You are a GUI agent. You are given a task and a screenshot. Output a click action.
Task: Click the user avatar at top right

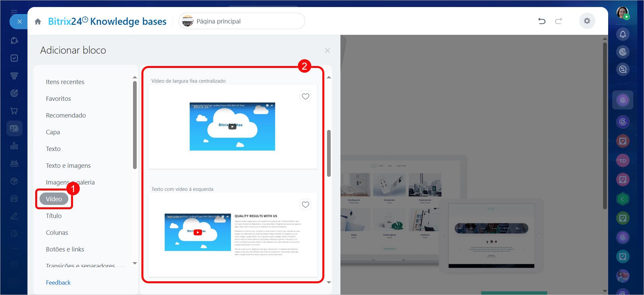pyautogui.click(x=623, y=13)
